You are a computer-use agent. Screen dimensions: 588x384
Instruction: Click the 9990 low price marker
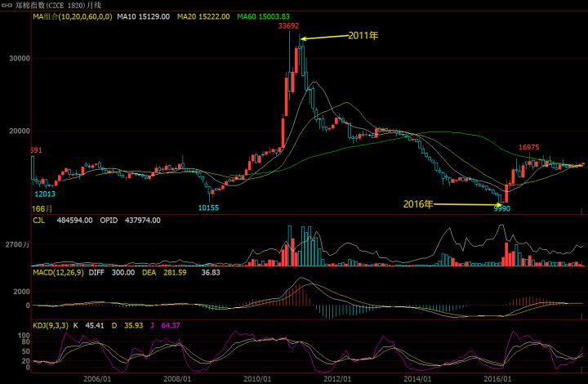pyautogui.click(x=502, y=208)
